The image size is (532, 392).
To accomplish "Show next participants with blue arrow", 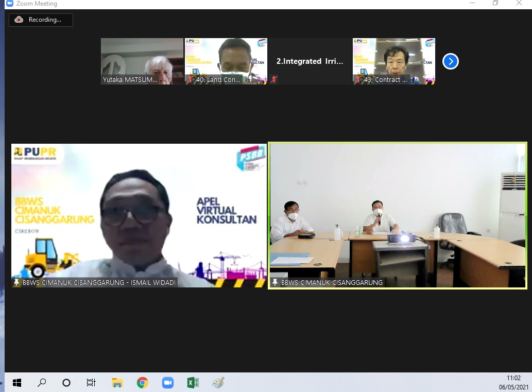I will [x=451, y=61].
